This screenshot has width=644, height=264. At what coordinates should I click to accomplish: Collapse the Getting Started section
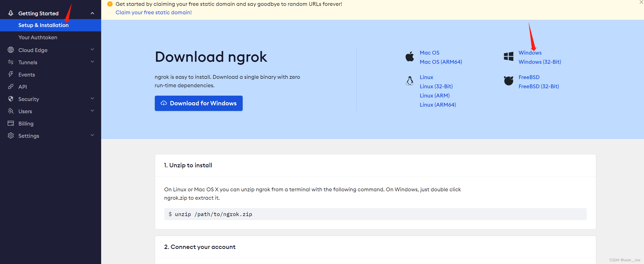tap(92, 13)
